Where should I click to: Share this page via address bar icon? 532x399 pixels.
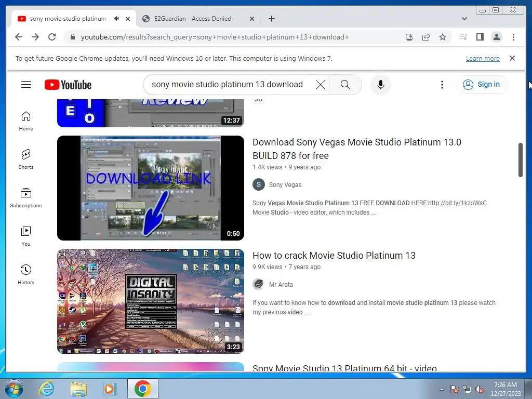pos(426,37)
